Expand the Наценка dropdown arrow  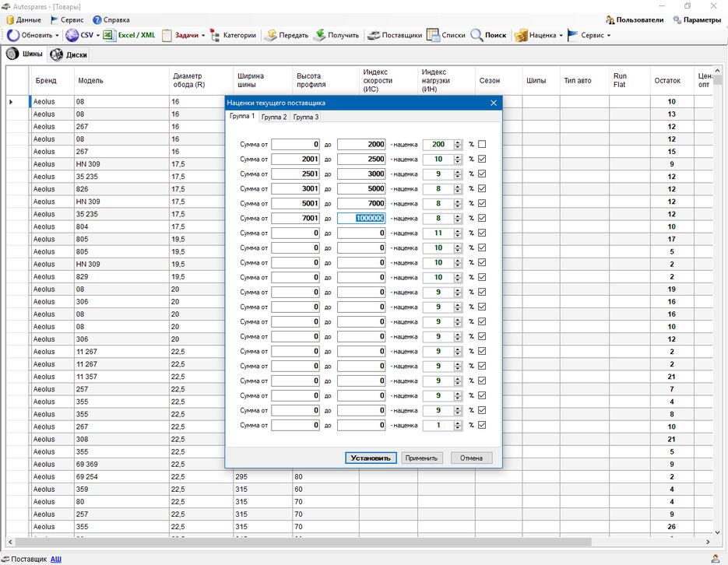(x=561, y=35)
